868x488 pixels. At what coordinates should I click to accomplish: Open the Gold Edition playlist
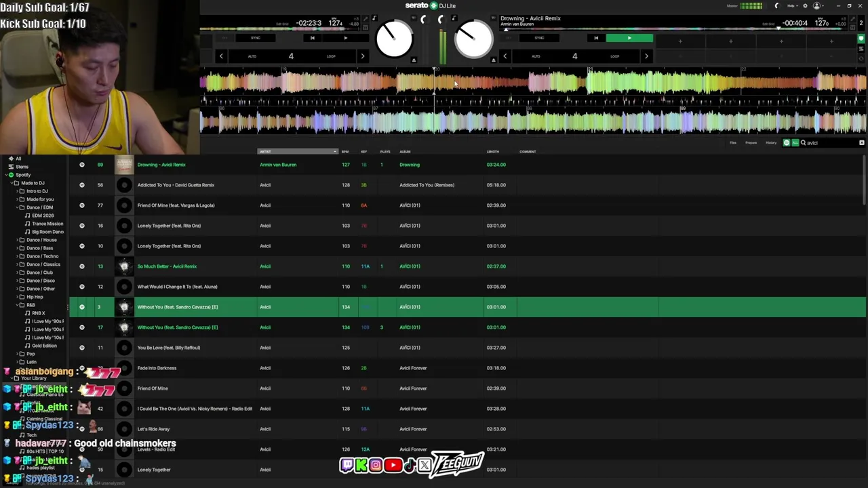tap(44, 346)
